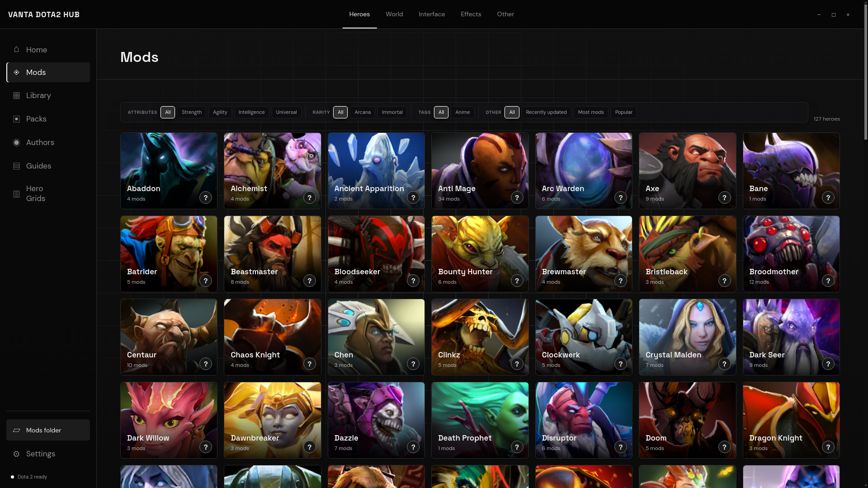Screen dimensions: 868x488
Task: Click the Dota 2 ready status text
Action: click(32, 477)
